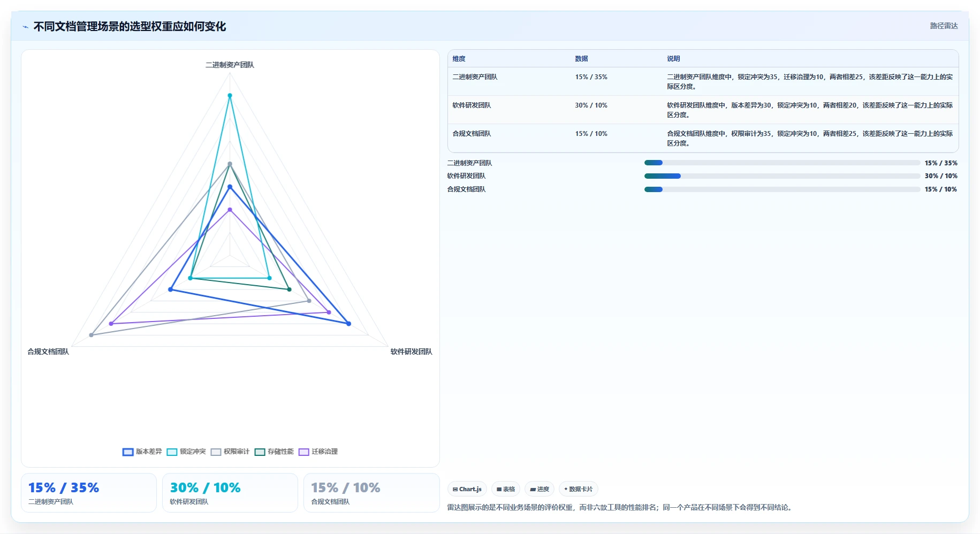
Task: Toggle the 锁定冲突 legend swatch
Action: click(x=172, y=452)
